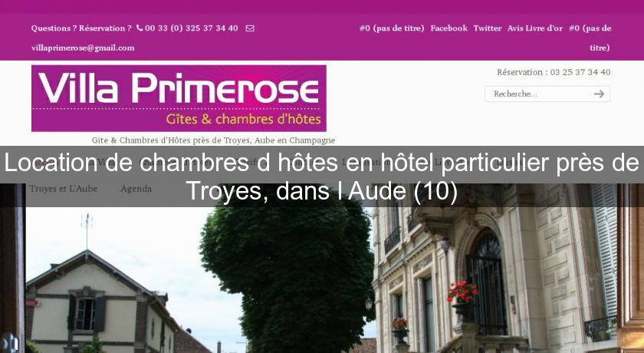Click the Gîtes & chambres d'hôtes tagline
This screenshot has width=644, height=353.
(243, 119)
